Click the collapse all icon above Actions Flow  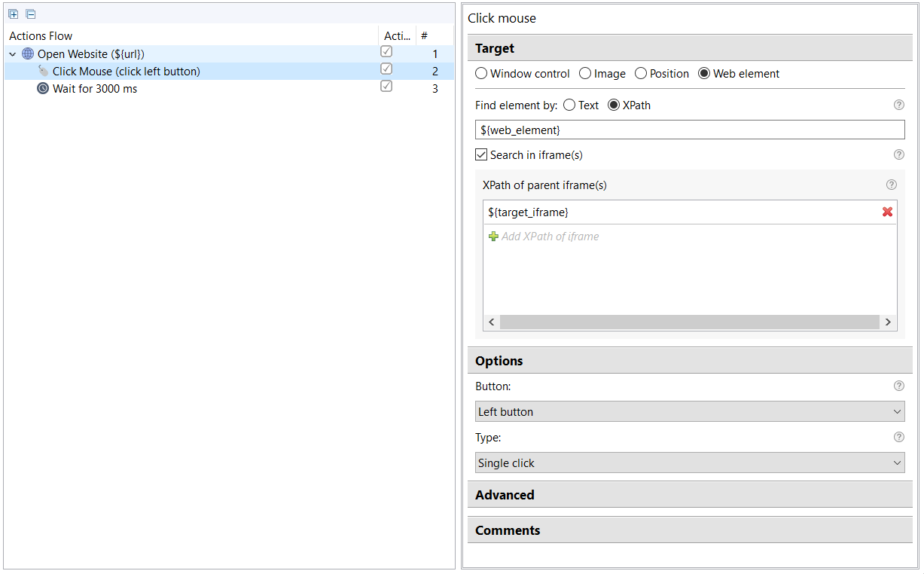[30, 14]
